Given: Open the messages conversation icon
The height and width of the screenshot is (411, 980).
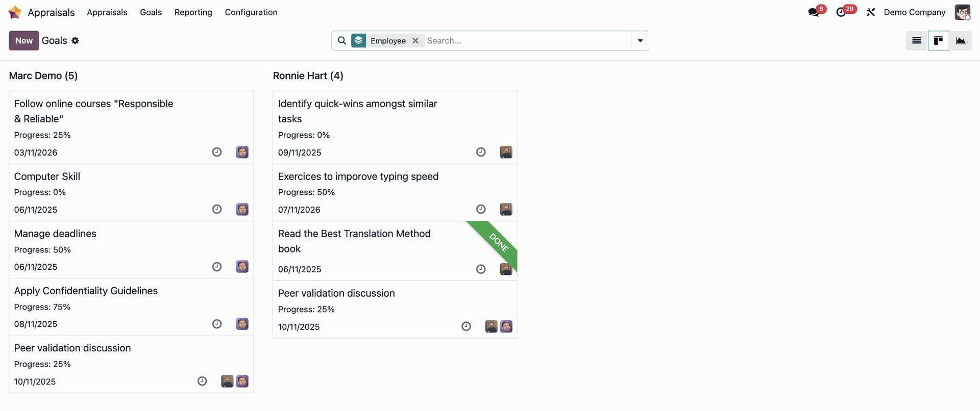Looking at the screenshot, I should pos(814,12).
